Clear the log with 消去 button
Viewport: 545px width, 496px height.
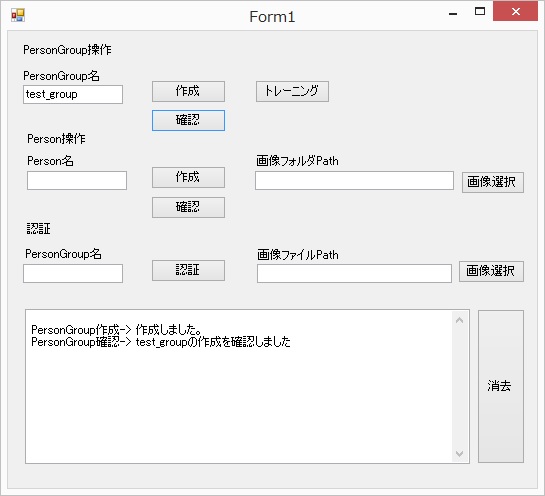click(501, 387)
